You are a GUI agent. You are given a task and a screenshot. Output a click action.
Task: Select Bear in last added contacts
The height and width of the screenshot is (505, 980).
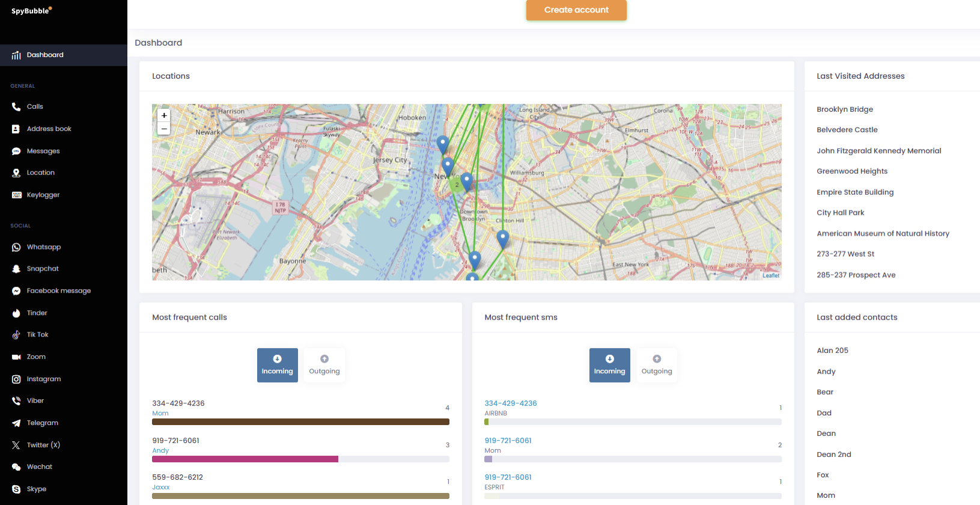point(825,392)
